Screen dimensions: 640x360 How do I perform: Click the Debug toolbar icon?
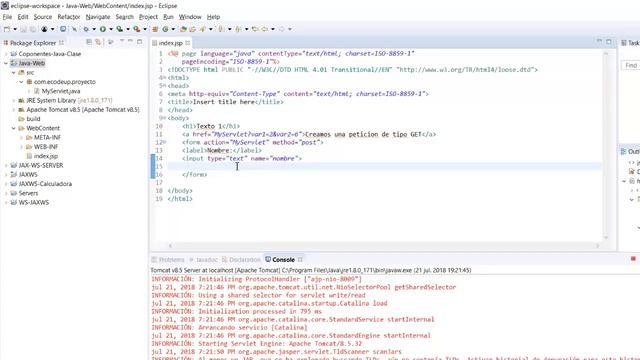[x=86, y=29]
